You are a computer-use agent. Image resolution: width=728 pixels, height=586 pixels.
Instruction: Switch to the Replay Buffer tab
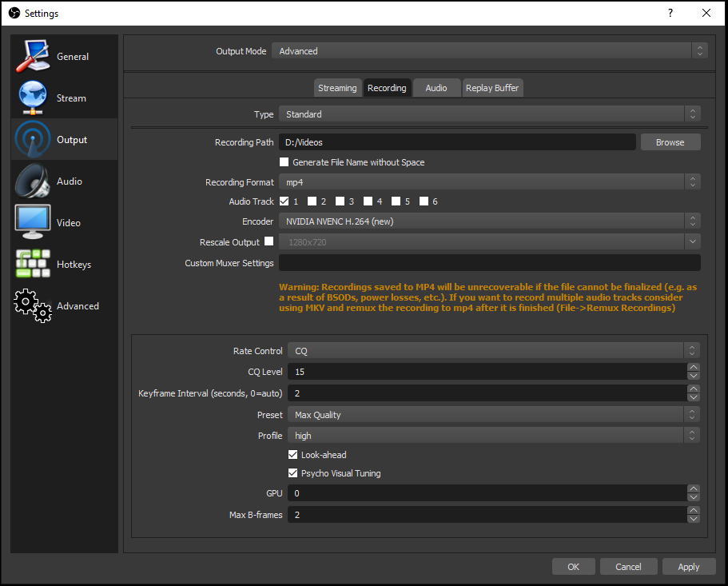coord(492,88)
